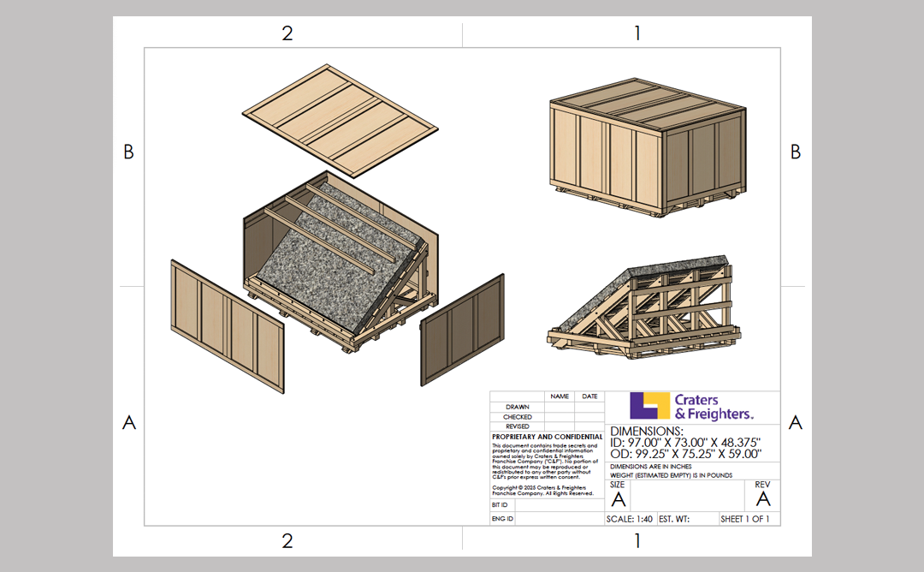This screenshot has height=572, width=924.
Task: Click zone label A on the right border
Action: (x=796, y=421)
